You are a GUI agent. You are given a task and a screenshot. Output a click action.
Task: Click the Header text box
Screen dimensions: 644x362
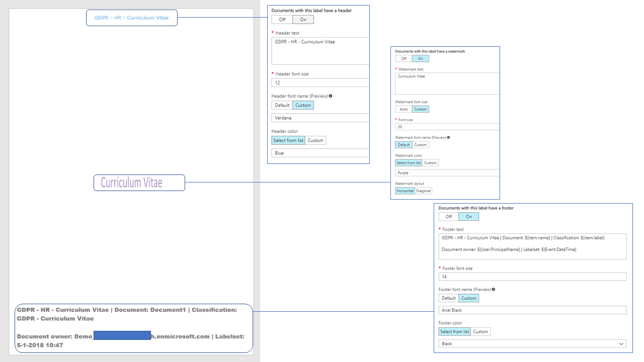320,51
